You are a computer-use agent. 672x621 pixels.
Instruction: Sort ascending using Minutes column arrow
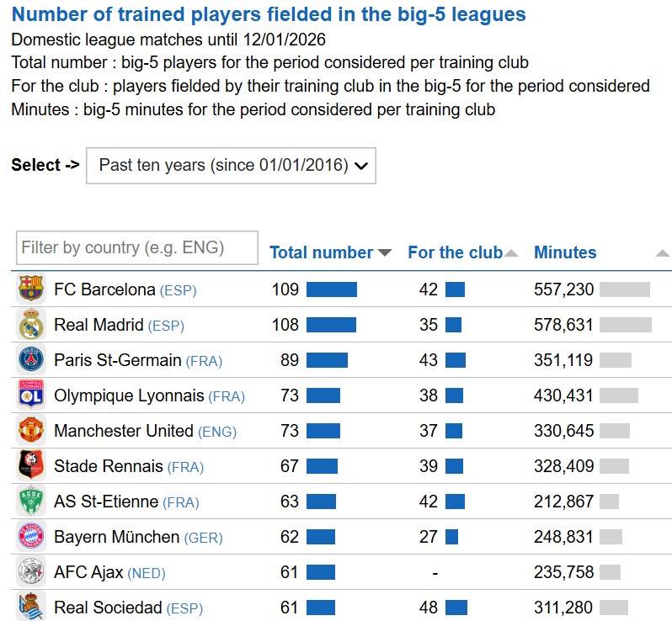click(662, 253)
